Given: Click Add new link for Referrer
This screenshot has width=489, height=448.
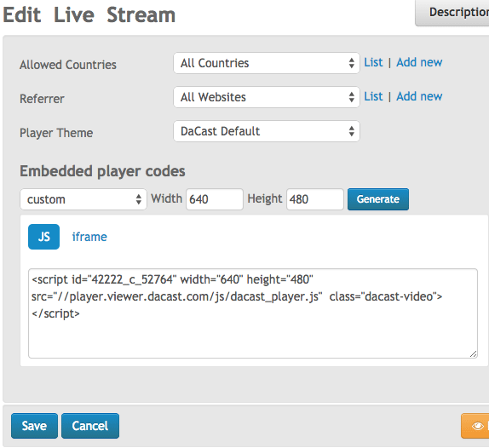Looking at the screenshot, I should [x=419, y=96].
